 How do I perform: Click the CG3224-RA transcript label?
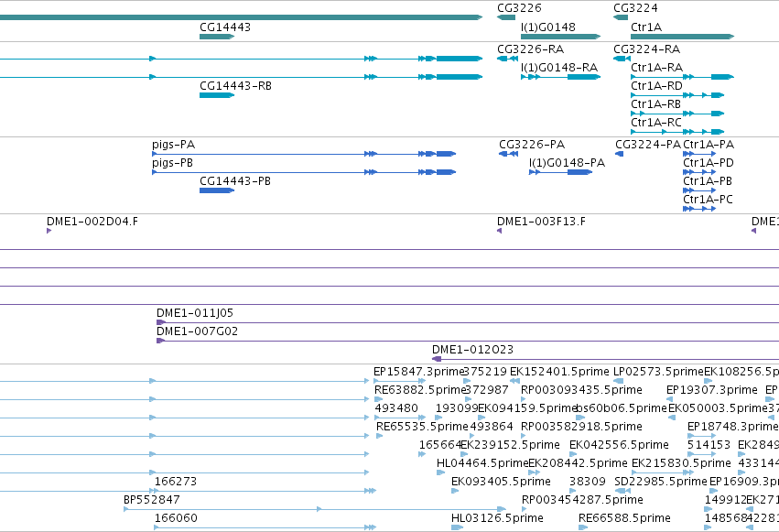tap(647, 49)
